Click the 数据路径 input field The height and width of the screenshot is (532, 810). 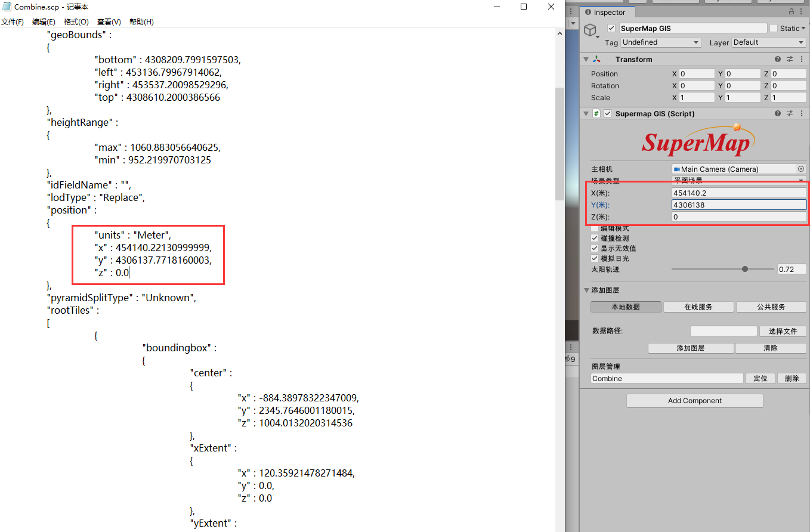[x=724, y=331]
